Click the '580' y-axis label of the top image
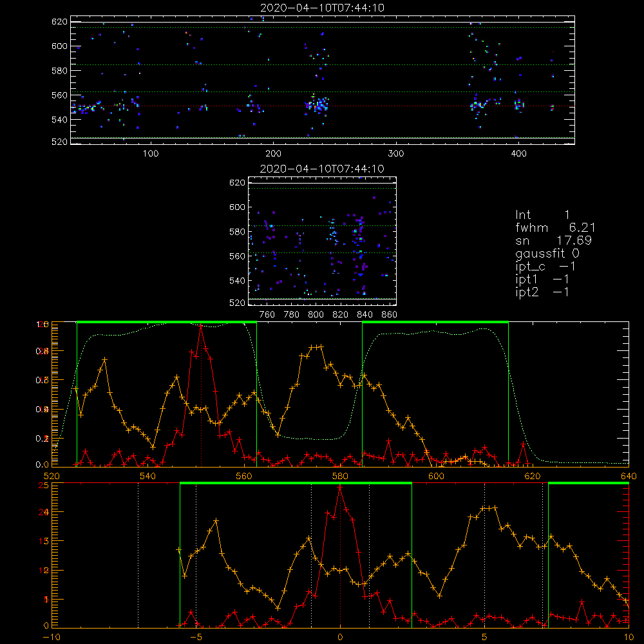Image resolution: width=644 pixels, height=644 pixels. point(59,71)
